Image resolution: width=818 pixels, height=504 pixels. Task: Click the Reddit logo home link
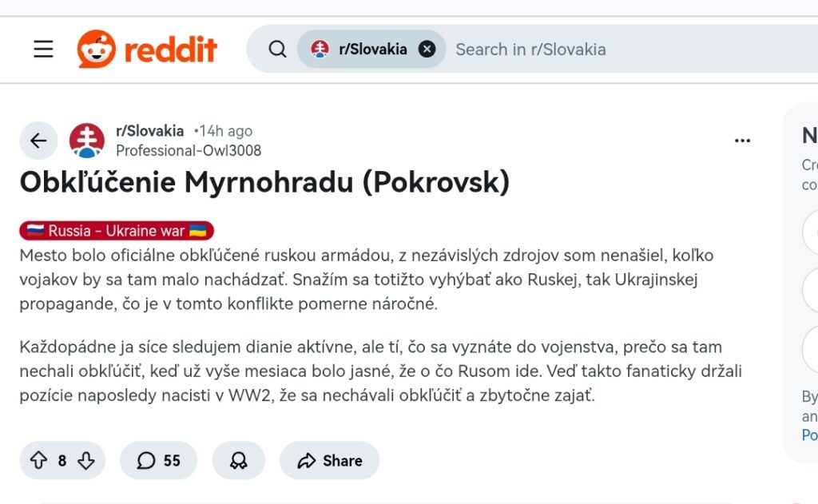(x=148, y=50)
